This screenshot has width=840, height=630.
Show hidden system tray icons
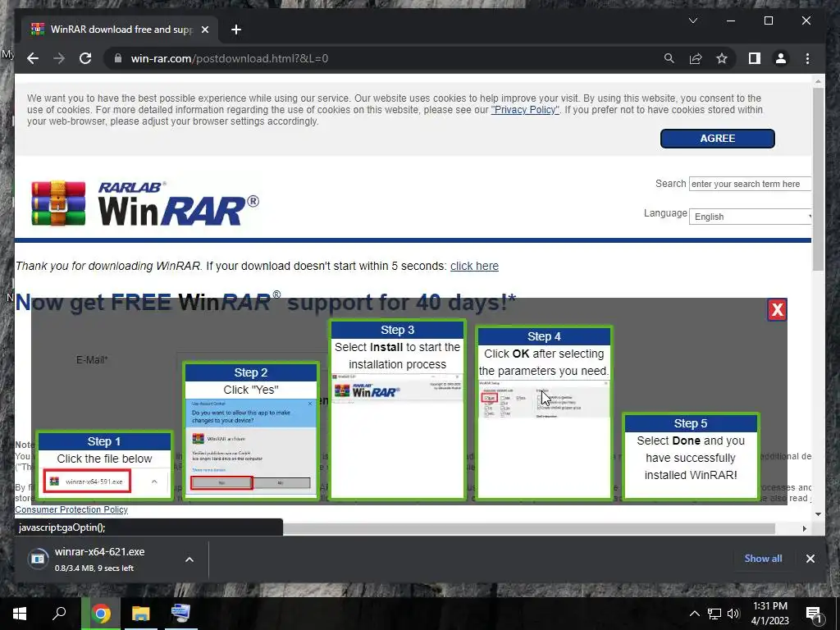pyautogui.click(x=694, y=614)
